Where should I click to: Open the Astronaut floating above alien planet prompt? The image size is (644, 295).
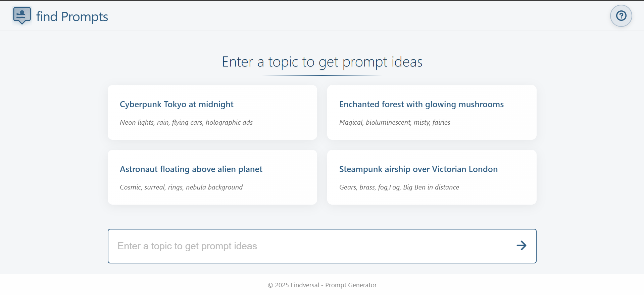click(x=212, y=177)
